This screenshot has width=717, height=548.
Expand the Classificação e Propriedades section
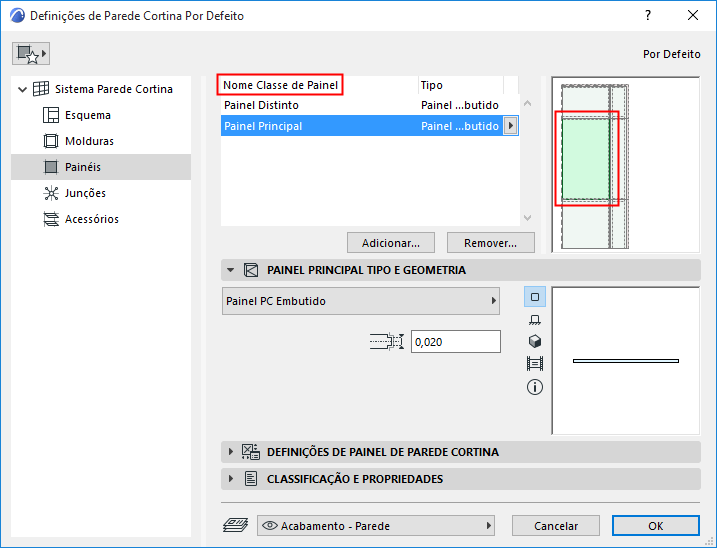230,479
